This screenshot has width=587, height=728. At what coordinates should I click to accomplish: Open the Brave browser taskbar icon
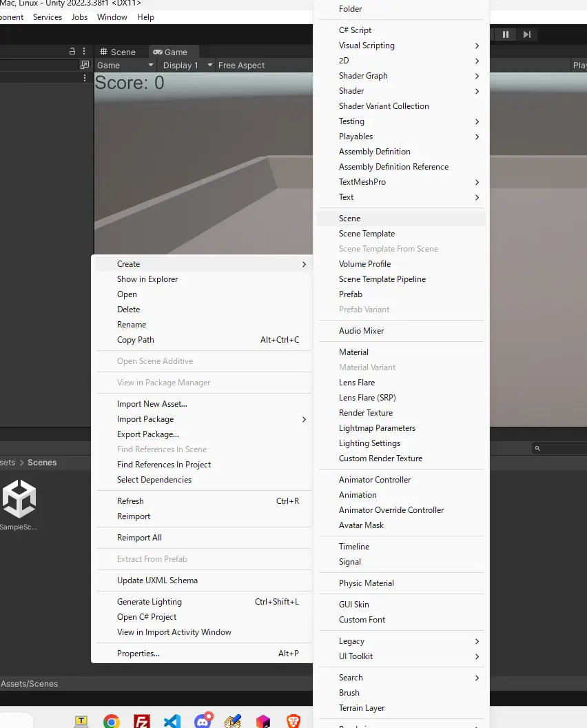coord(293,721)
